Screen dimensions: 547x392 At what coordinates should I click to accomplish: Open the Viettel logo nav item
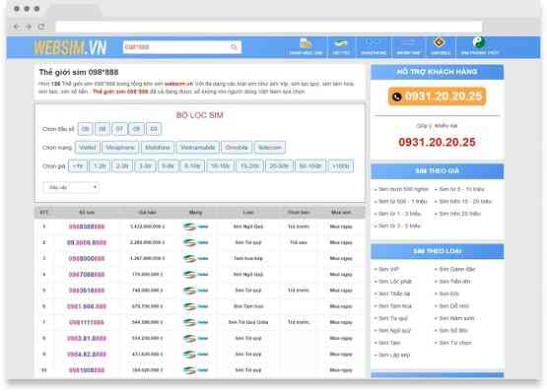[x=341, y=44]
